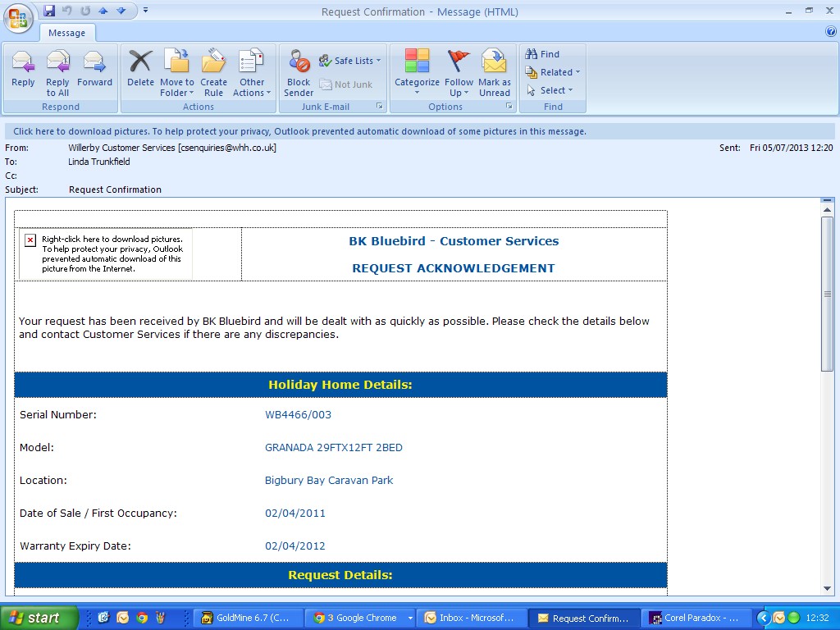Open Outlook icon in quick launch
Viewport: 840px width, 630px height.
point(123,618)
